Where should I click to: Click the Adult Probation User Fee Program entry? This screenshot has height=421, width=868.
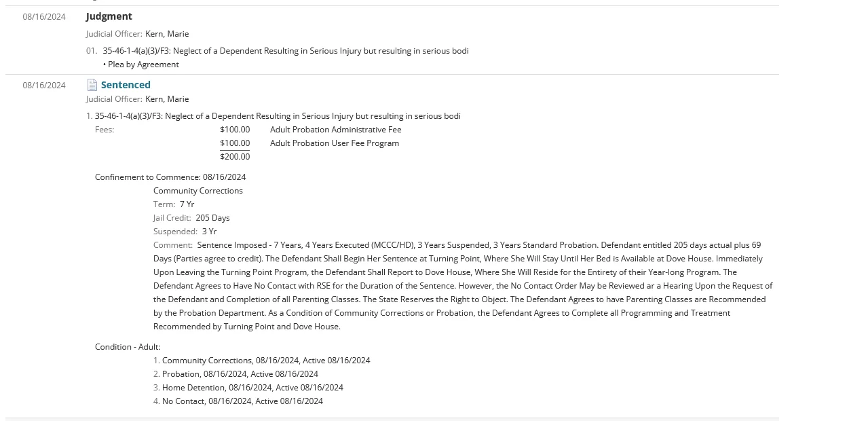click(x=334, y=143)
